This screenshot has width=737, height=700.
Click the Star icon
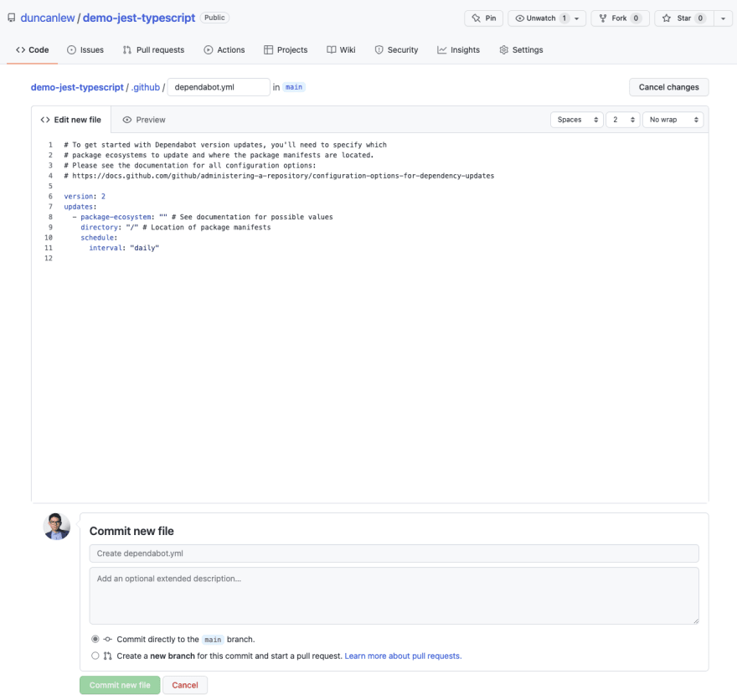(x=666, y=18)
